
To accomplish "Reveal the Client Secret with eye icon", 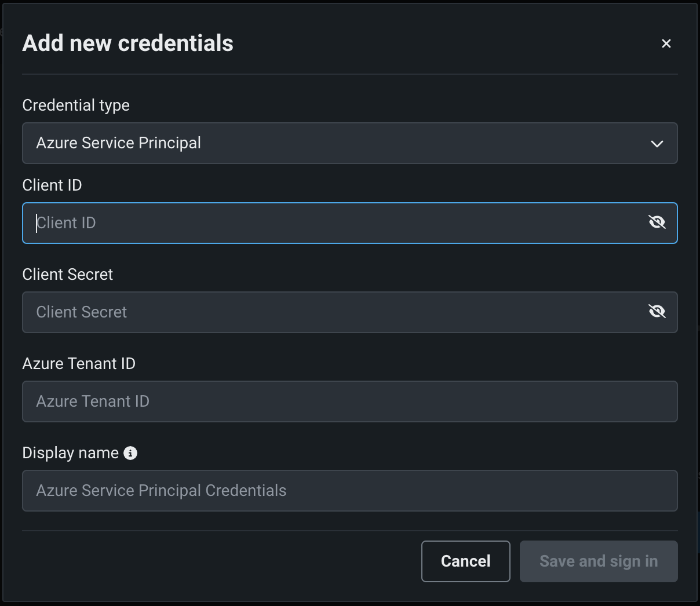I will (x=657, y=312).
